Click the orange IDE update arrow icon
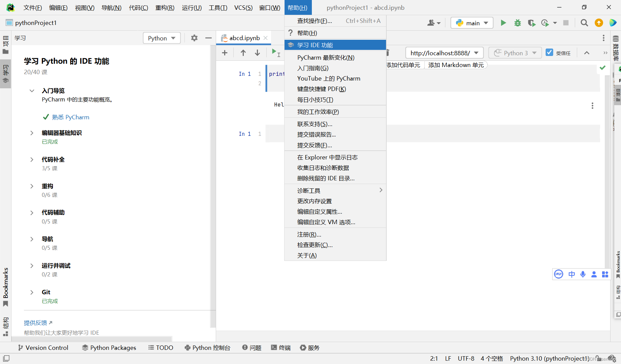The height and width of the screenshot is (364, 621). (x=599, y=23)
